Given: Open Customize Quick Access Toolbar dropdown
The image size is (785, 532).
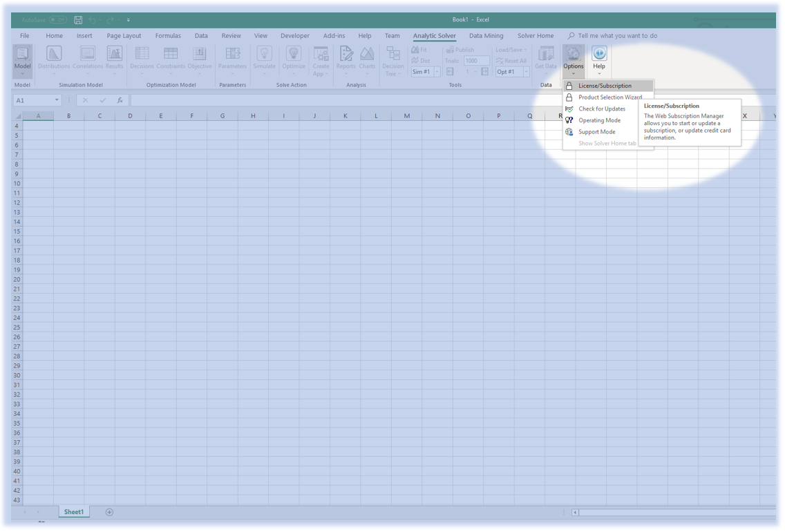Looking at the screenshot, I should (x=128, y=20).
